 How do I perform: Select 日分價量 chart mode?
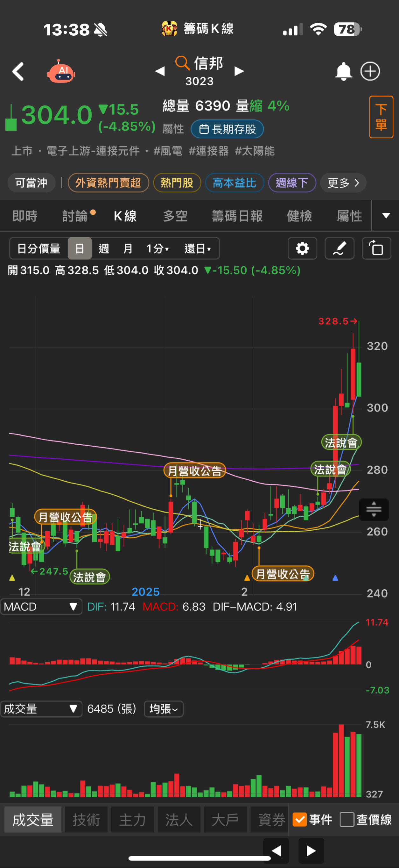[x=39, y=248]
